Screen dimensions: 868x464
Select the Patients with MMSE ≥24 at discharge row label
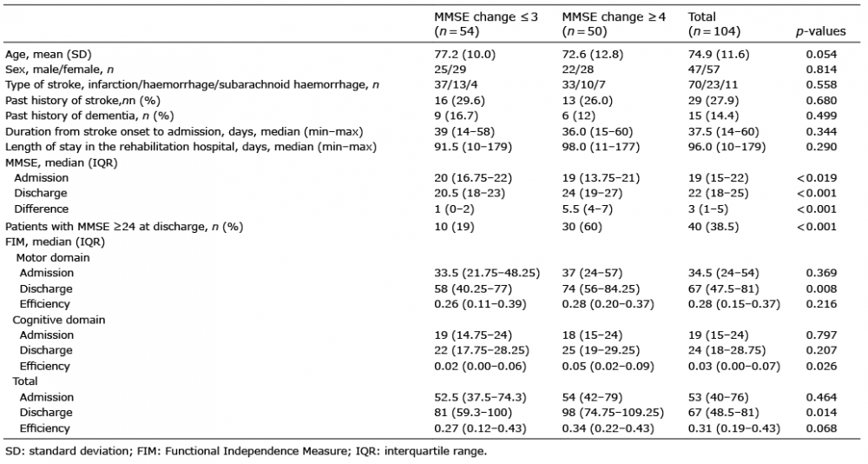[127, 227]
